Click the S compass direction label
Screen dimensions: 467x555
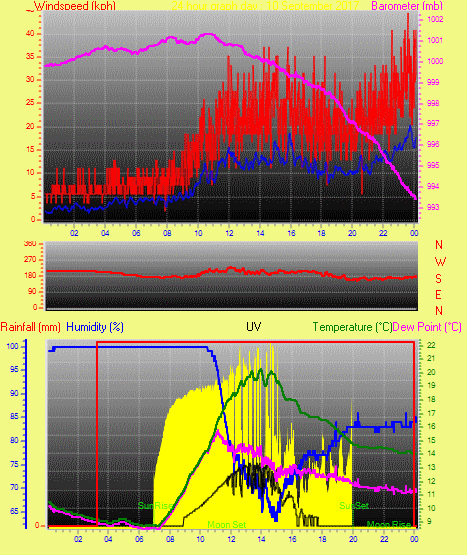(438, 279)
